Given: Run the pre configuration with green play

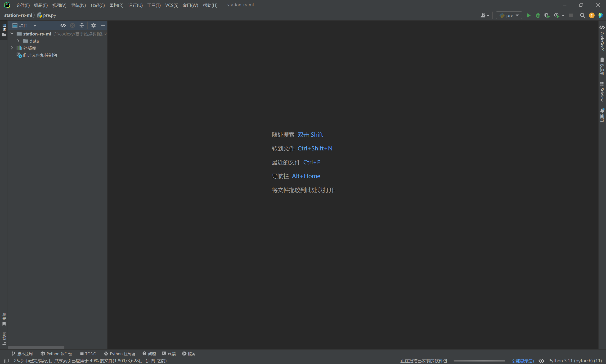Looking at the screenshot, I should 528,15.
